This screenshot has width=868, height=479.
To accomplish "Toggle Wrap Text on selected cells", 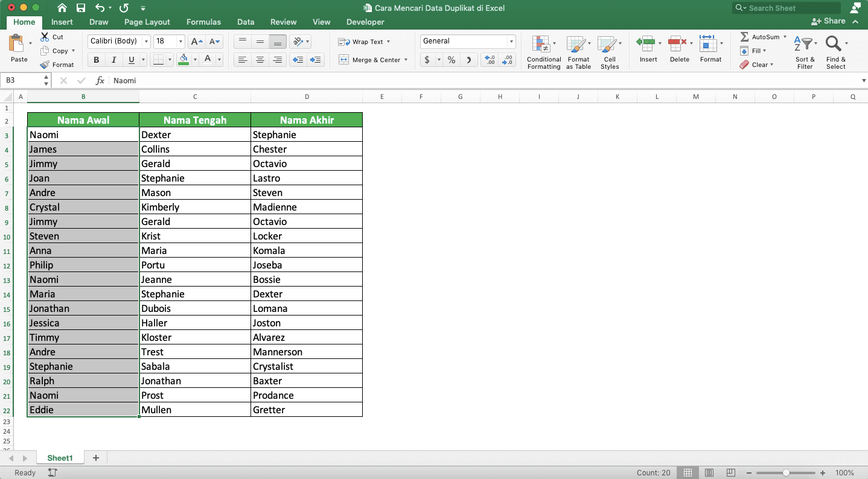I will [364, 42].
